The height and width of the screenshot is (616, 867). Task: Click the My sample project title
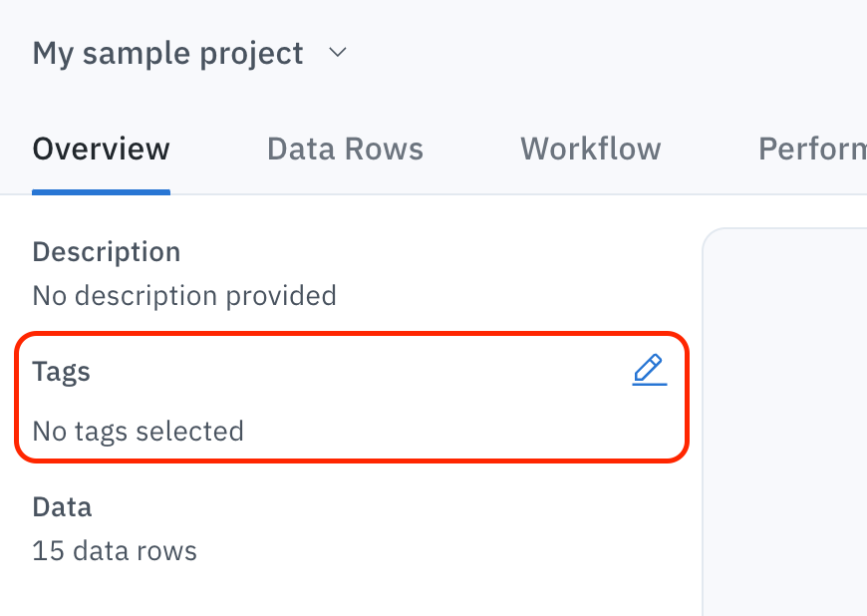click(x=168, y=54)
